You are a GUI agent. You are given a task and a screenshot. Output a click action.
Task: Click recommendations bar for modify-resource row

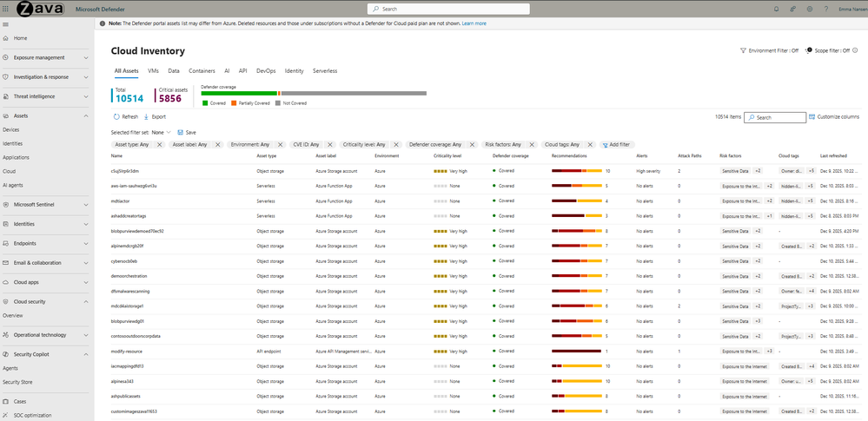[x=577, y=352]
